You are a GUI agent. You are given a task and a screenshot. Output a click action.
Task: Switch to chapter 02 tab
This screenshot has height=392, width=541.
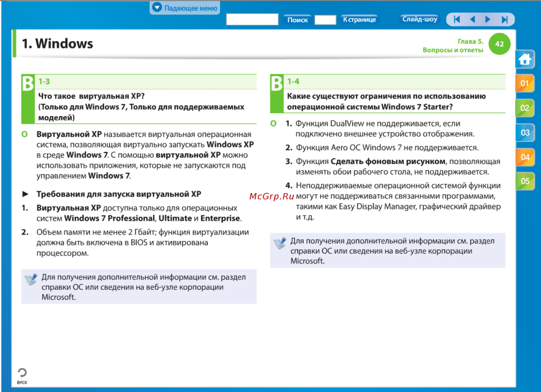pyautogui.click(x=524, y=108)
